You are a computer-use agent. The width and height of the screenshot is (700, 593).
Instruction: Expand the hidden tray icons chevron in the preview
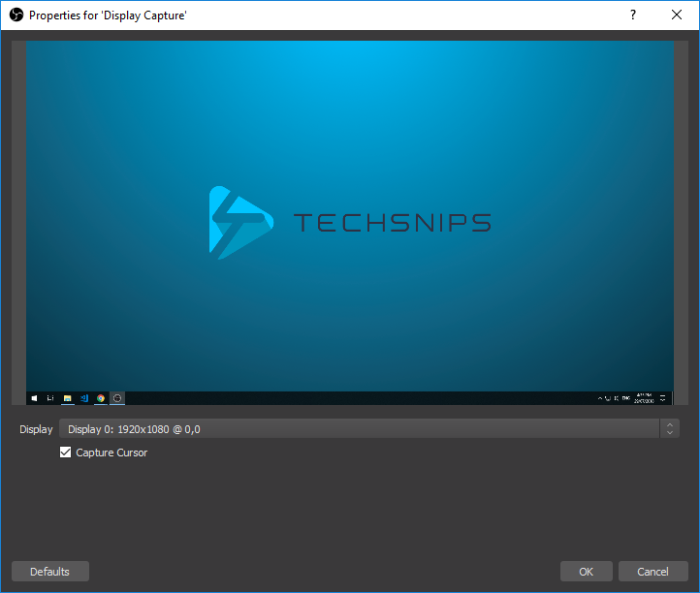pyautogui.click(x=600, y=398)
